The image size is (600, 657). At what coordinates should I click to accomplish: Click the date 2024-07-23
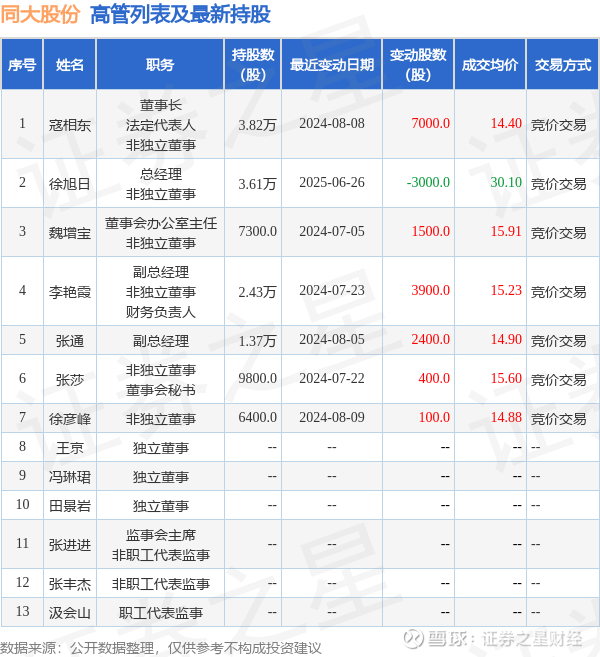(331, 290)
